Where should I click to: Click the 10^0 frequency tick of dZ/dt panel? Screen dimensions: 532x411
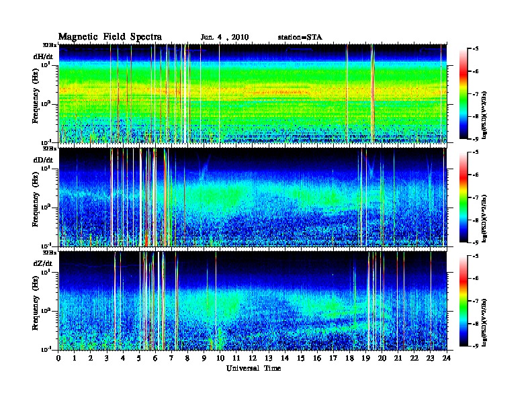[46, 311]
